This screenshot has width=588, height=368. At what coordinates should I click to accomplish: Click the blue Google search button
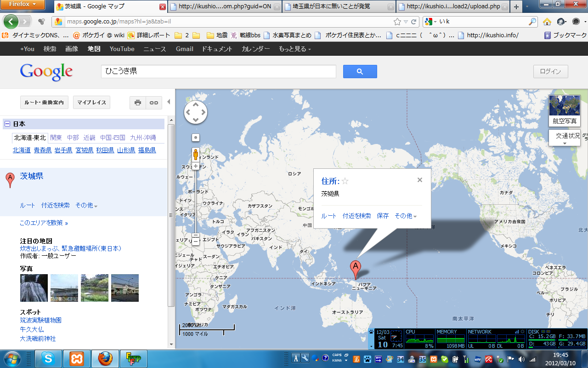click(360, 71)
